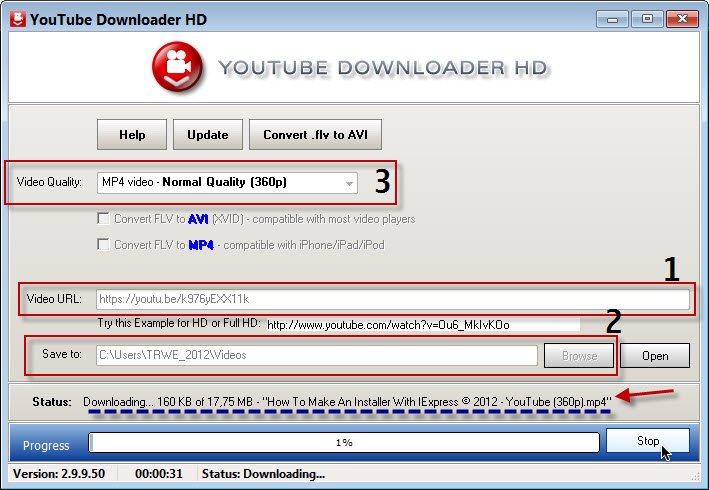Click Version: 2.9.9.50 in status bar
Image resolution: width=709 pixels, height=490 pixels.
point(59,474)
